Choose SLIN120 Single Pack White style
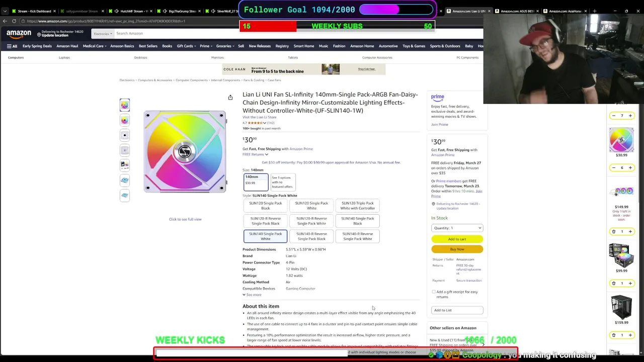Viewport: 644px width, 362px height. tap(311, 206)
